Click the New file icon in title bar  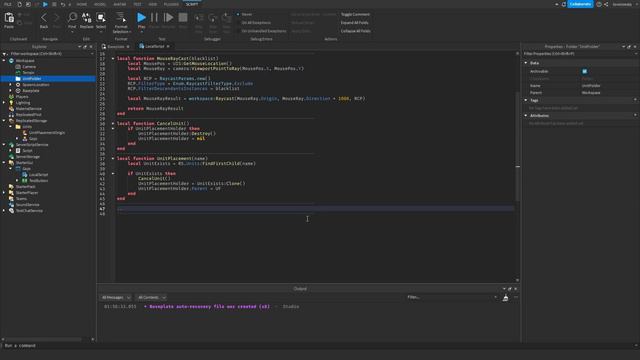[19, 4]
